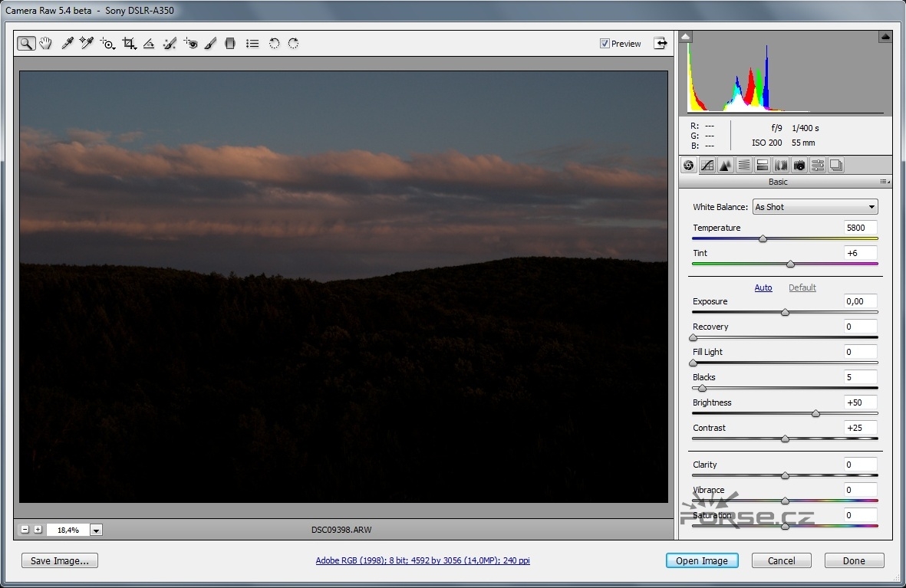Select the Spot Removal tool
The height and width of the screenshot is (588, 906).
(170, 44)
